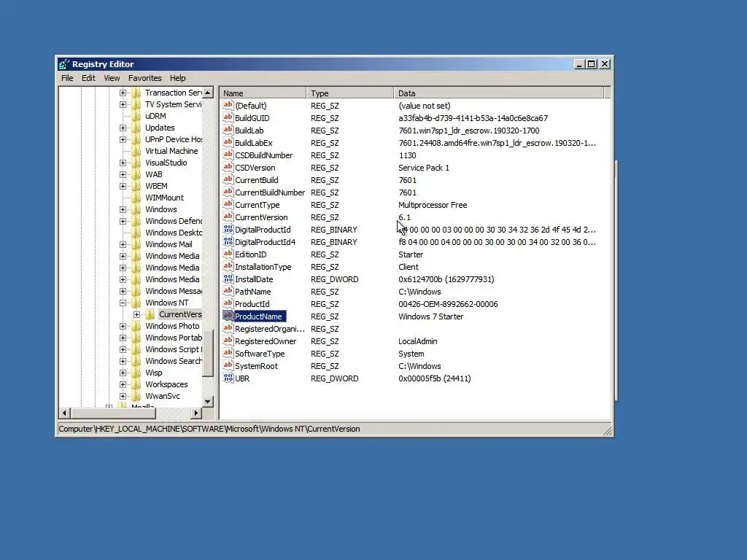Click the string icon beside ProductId

tap(228, 303)
